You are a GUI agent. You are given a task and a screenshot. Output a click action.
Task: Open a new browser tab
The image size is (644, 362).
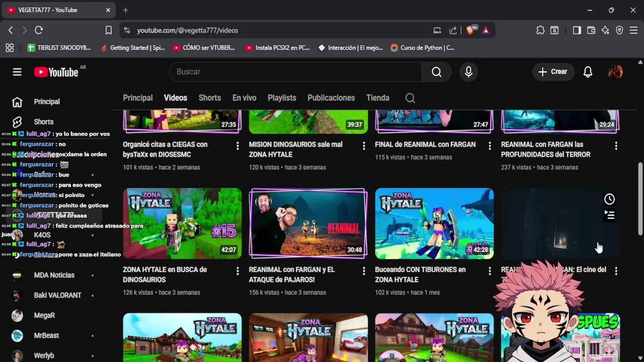(x=125, y=10)
